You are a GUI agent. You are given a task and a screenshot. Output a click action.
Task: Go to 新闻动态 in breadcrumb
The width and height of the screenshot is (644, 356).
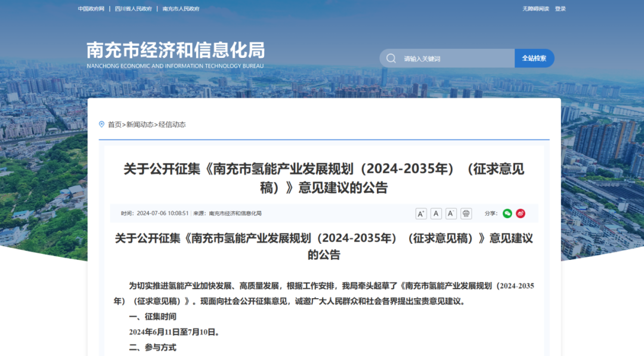140,125
